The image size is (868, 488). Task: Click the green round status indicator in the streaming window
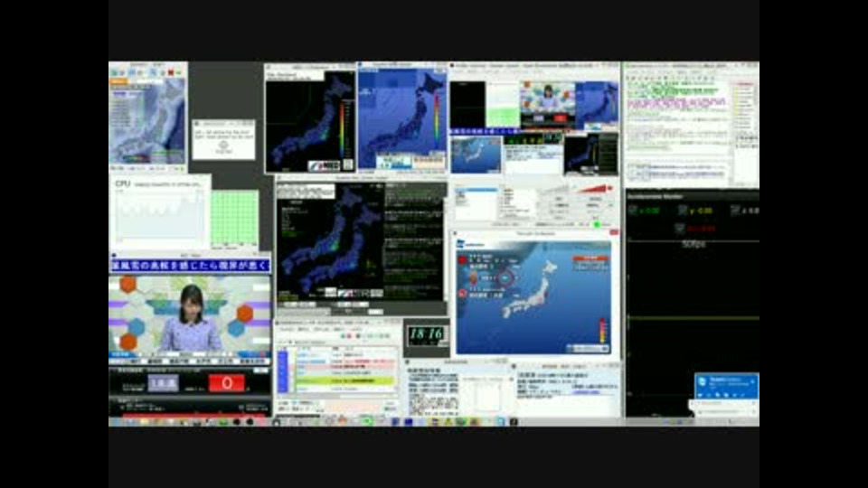pos(597,224)
